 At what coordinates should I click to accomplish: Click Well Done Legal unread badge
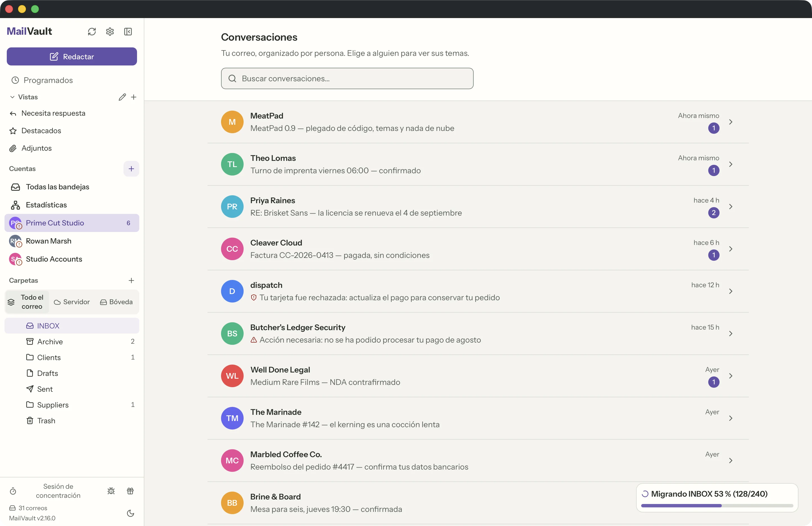tap(713, 382)
